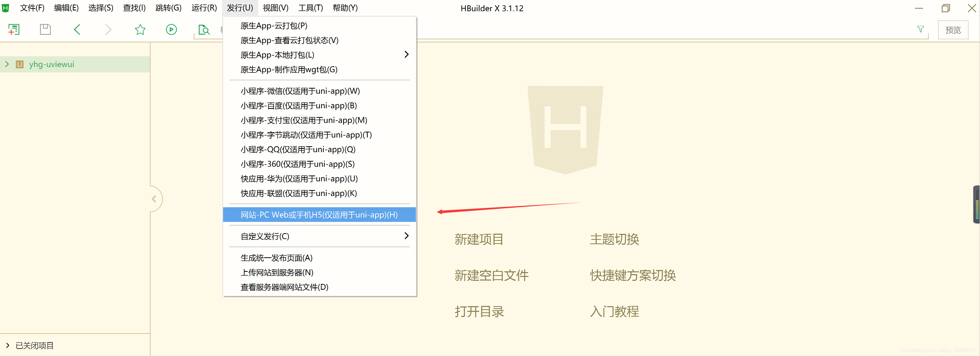Click the 预览 preview button
The image size is (980, 356).
[953, 30]
